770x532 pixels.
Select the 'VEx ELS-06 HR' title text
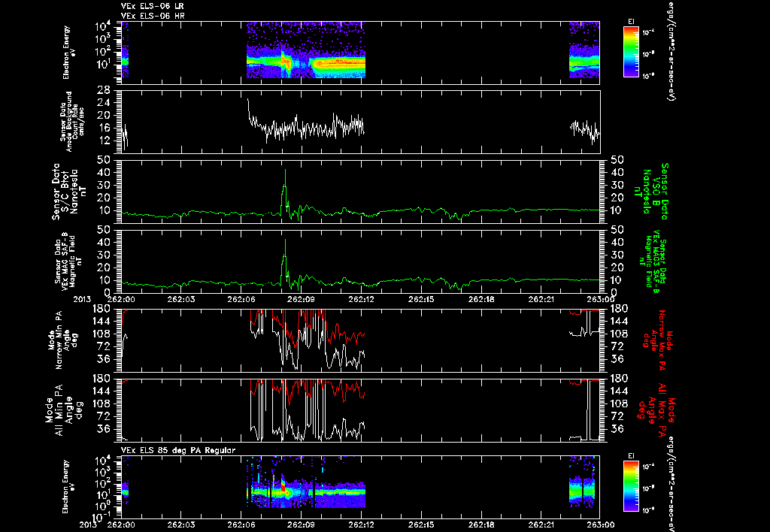[153, 16]
